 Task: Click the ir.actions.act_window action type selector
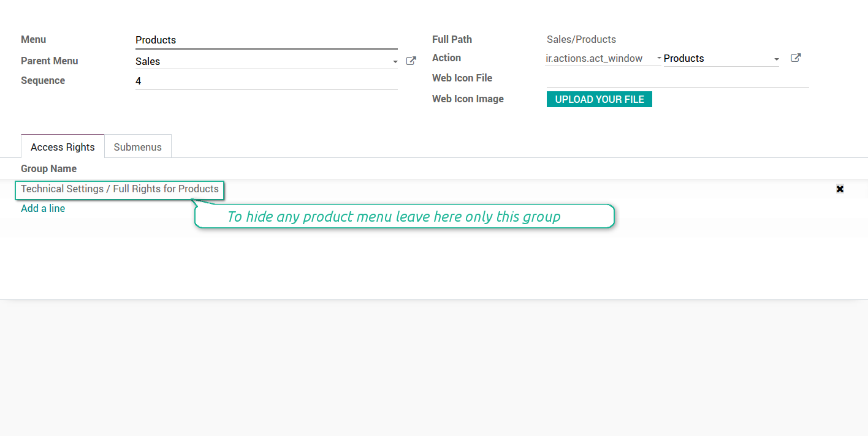[598, 59]
